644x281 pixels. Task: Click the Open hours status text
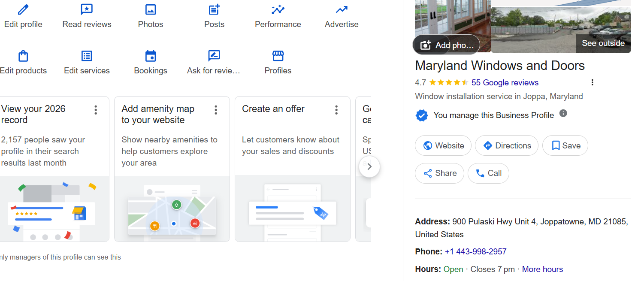[453, 269]
